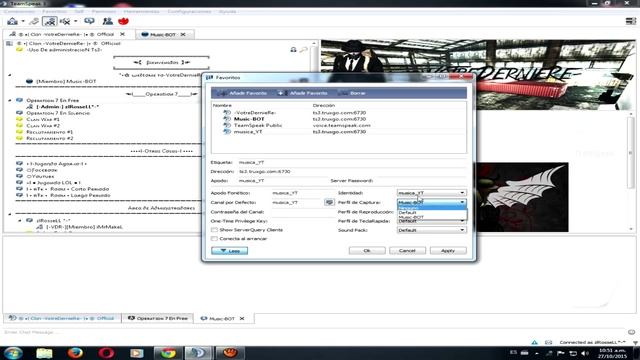Click the disconnect plug toolbar icon
Screen dimensions: 640x360
(x=34, y=21)
